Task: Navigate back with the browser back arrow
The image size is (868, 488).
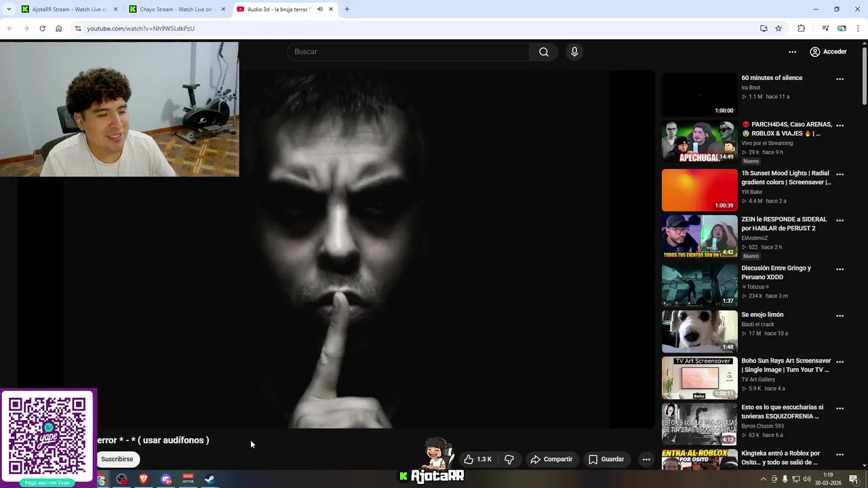Action: (x=9, y=28)
